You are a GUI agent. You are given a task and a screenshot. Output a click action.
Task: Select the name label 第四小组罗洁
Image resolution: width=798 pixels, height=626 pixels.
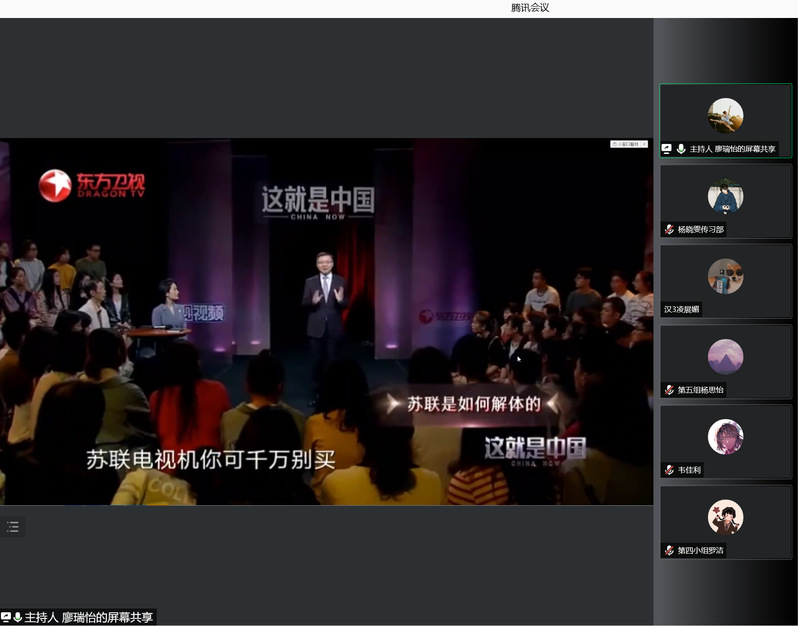tap(700, 551)
